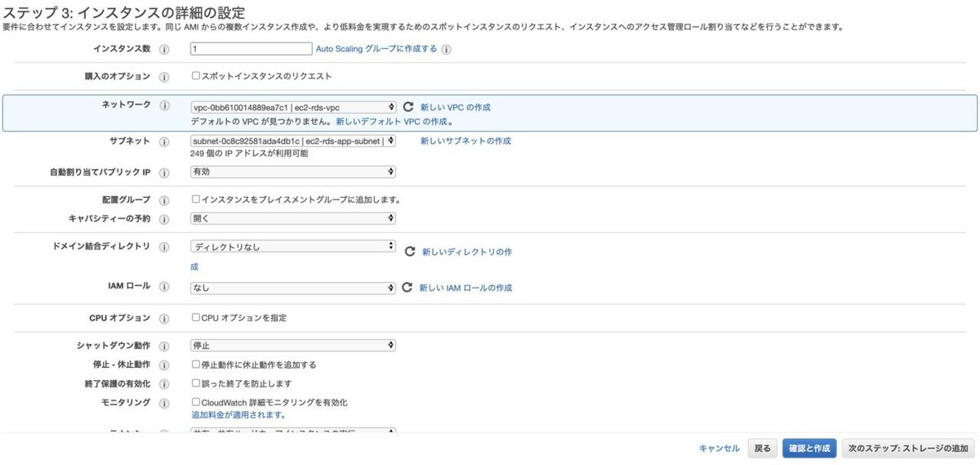The width and height of the screenshot is (980, 465).
Task: Refresh the VPC network list
Action: tap(408, 106)
